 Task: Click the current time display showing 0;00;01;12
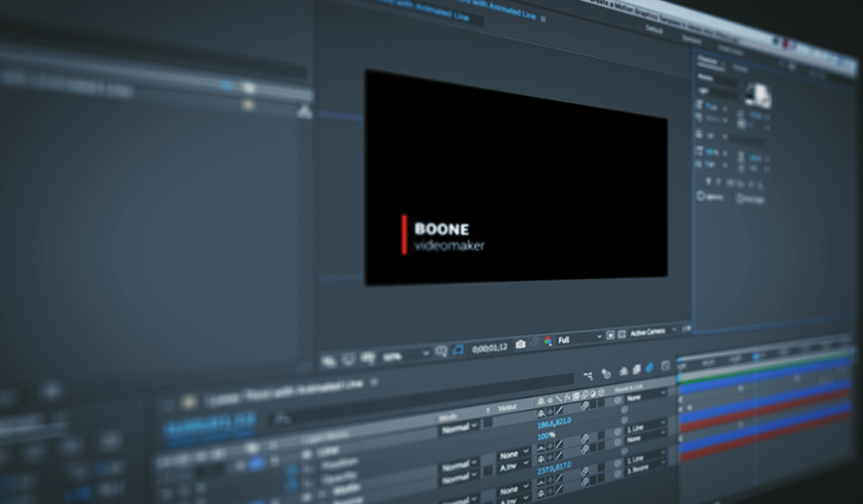485,348
